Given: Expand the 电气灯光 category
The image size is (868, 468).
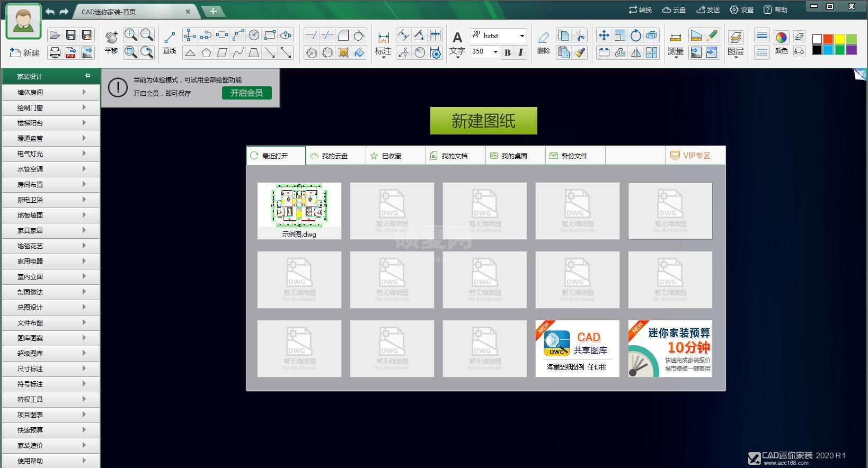Looking at the screenshot, I should [50, 154].
